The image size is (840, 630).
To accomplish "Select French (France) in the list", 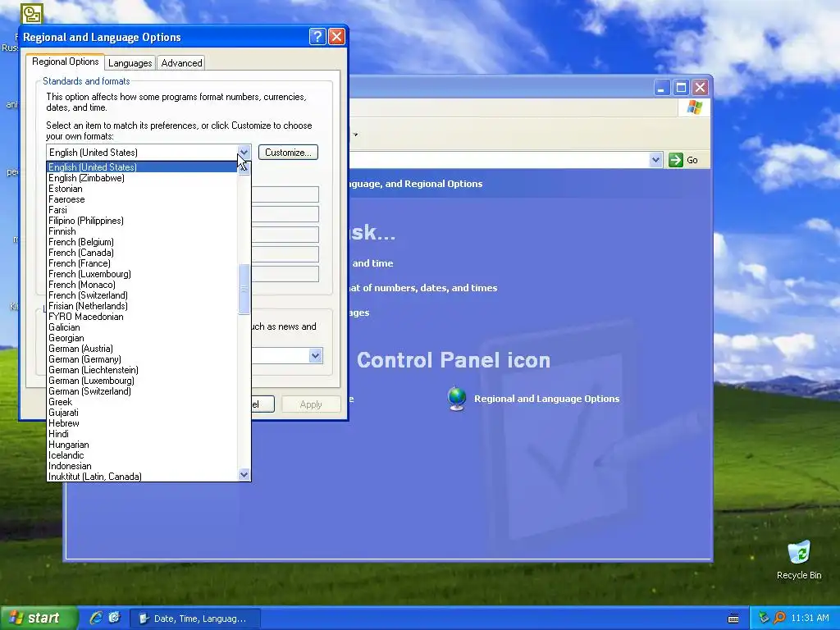I will pyautogui.click(x=142, y=263).
